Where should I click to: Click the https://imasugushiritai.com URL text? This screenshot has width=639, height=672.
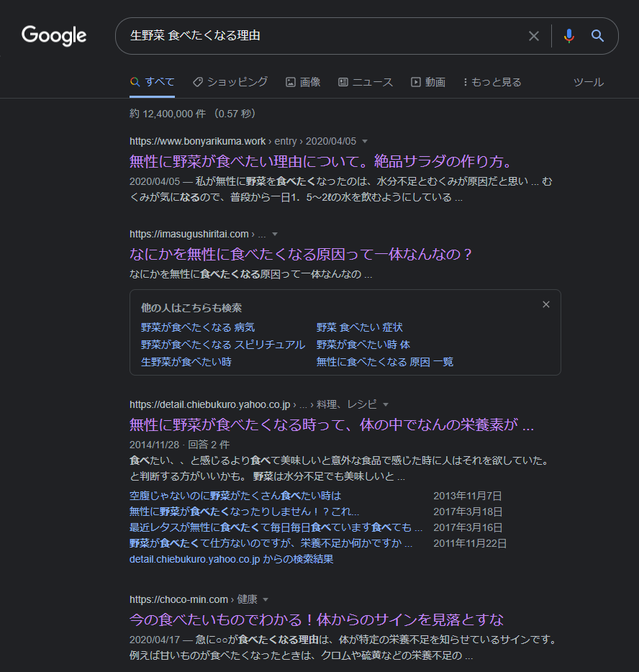189,235
